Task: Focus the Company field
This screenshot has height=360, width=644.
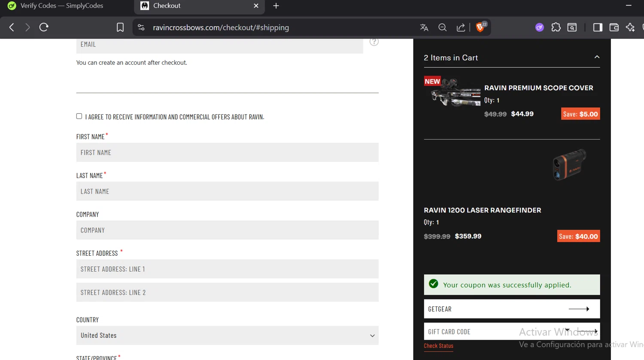Action: [x=228, y=230]
